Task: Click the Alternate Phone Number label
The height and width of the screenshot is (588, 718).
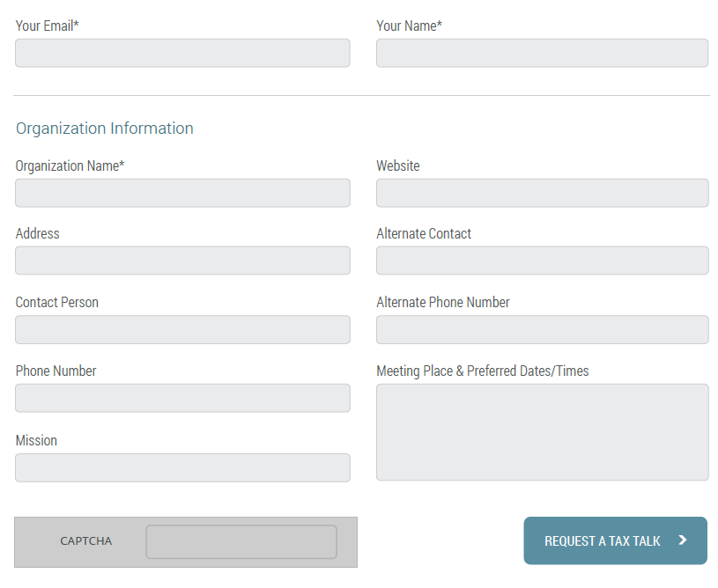Action: 443,303
